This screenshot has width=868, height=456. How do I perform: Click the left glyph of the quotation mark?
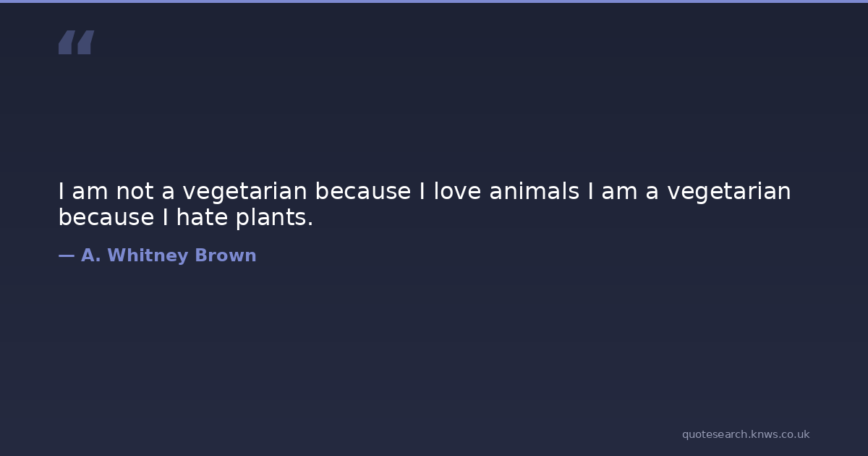click(67, 43)
